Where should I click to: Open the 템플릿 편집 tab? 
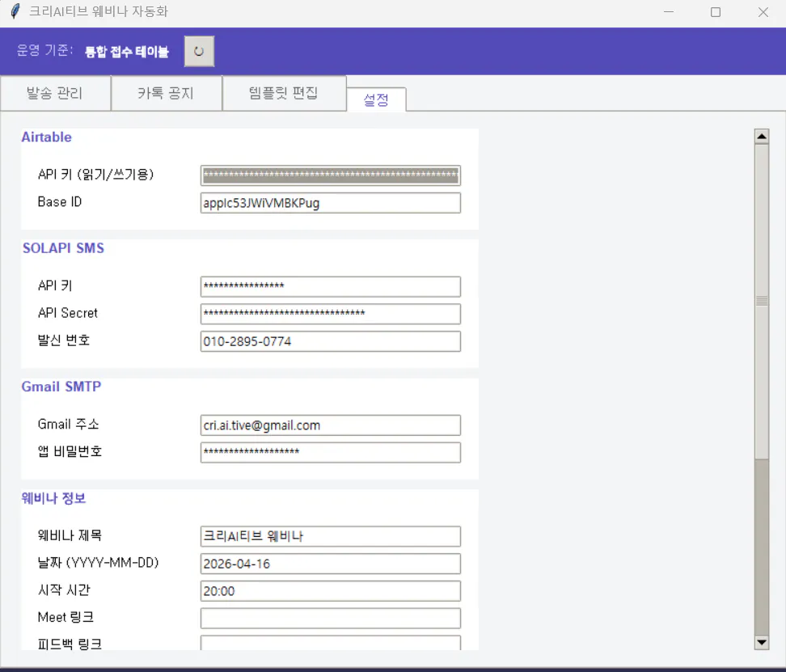(x=284, y=93)
